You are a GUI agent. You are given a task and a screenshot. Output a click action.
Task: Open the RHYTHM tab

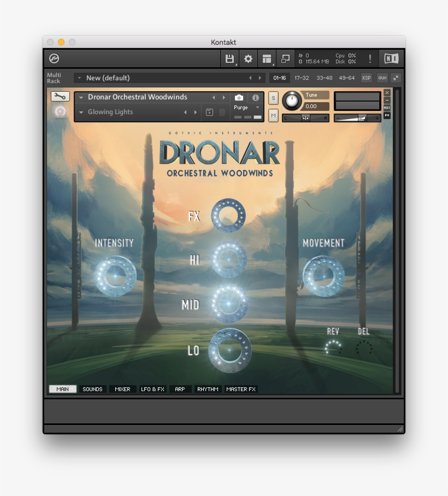coord(208,389)
